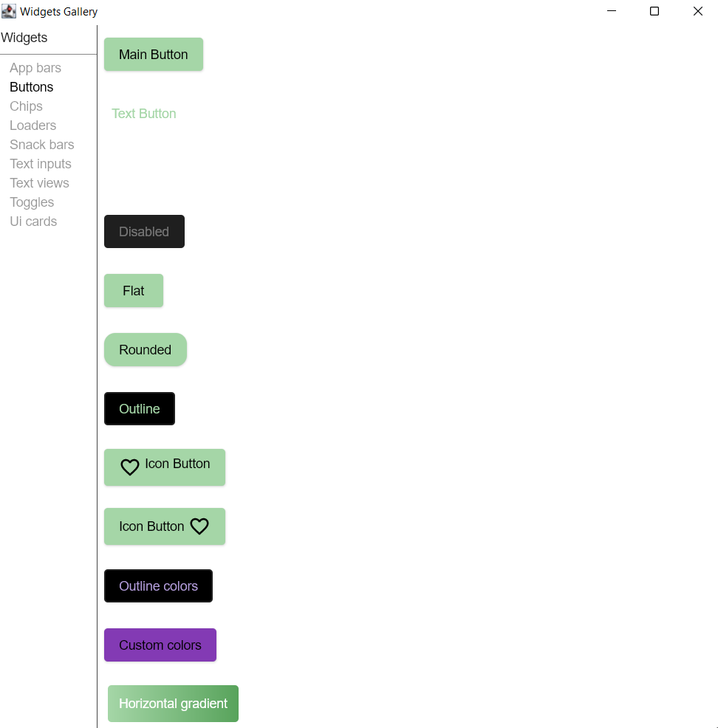Click the Widgets Gallery app icon in the title bar

(8, 10)
